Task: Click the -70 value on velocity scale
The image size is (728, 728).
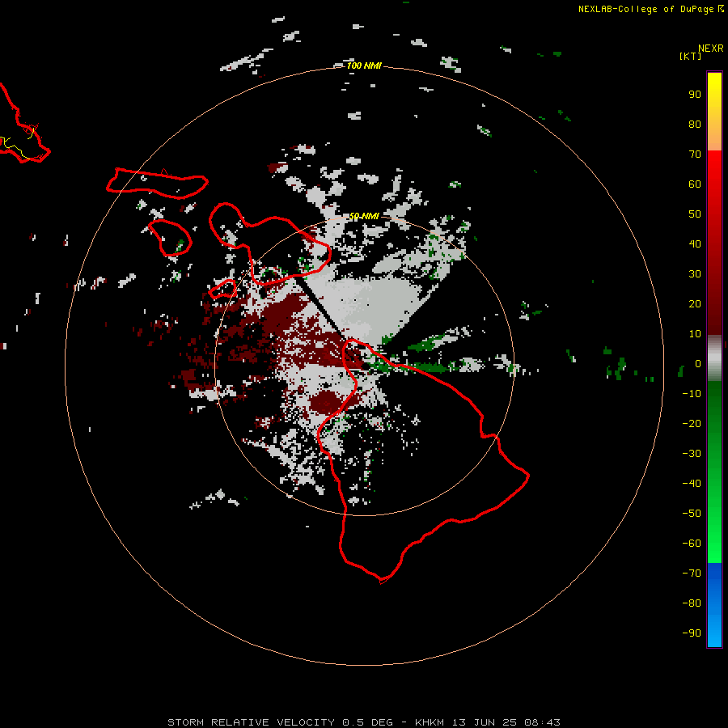Action: pyautogui.click(x=692, y=574)
